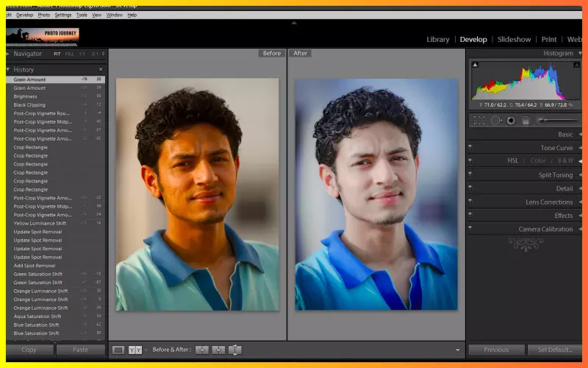
Task: Click the Previous button
Action: tap(496, 350)
